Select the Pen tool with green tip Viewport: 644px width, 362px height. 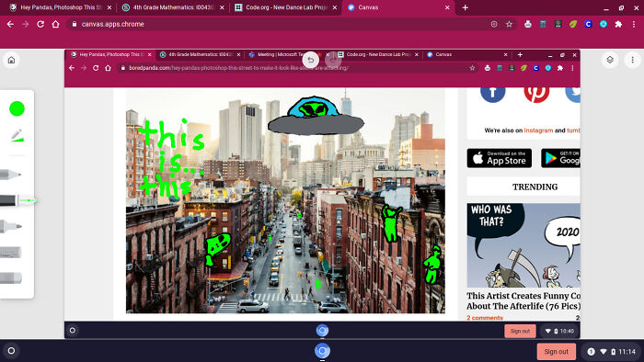click(x=17, y=200)
